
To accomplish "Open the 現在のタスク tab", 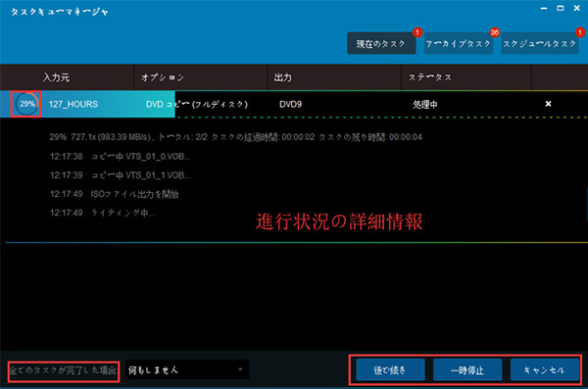I will 381,43.
